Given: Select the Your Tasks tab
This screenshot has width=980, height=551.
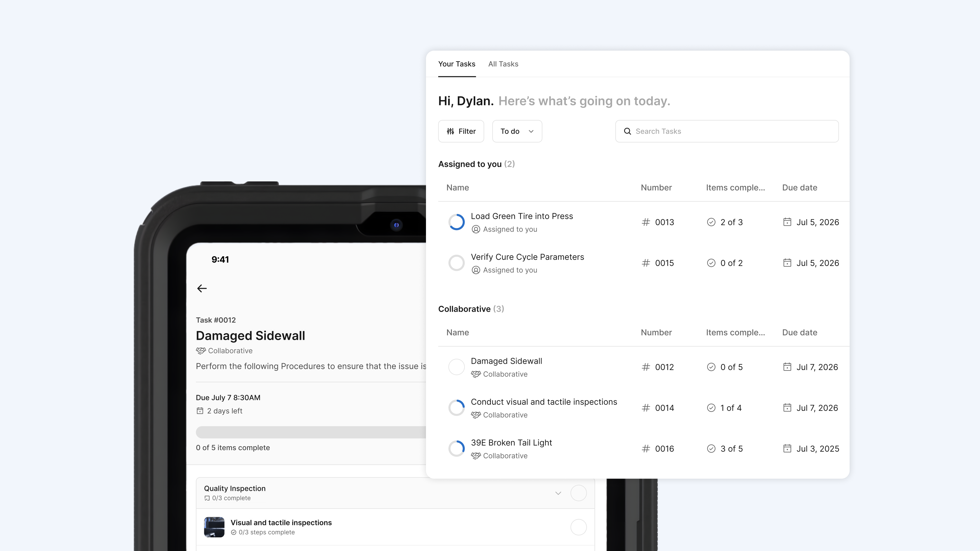Looking at the screenshot, I should click(457, 64).
